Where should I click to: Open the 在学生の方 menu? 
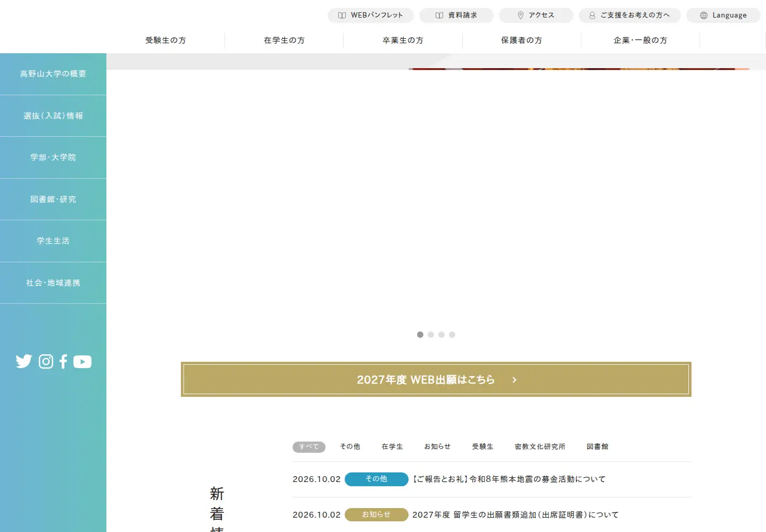[284, 40]
